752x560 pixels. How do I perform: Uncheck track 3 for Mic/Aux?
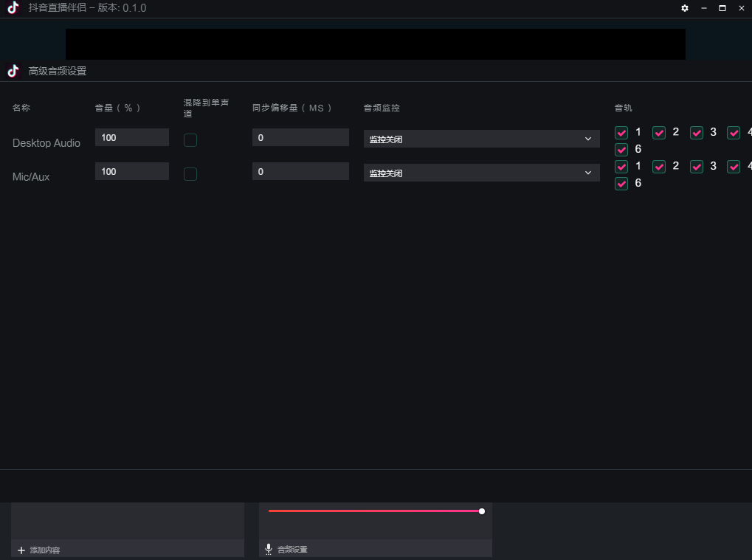697,167
